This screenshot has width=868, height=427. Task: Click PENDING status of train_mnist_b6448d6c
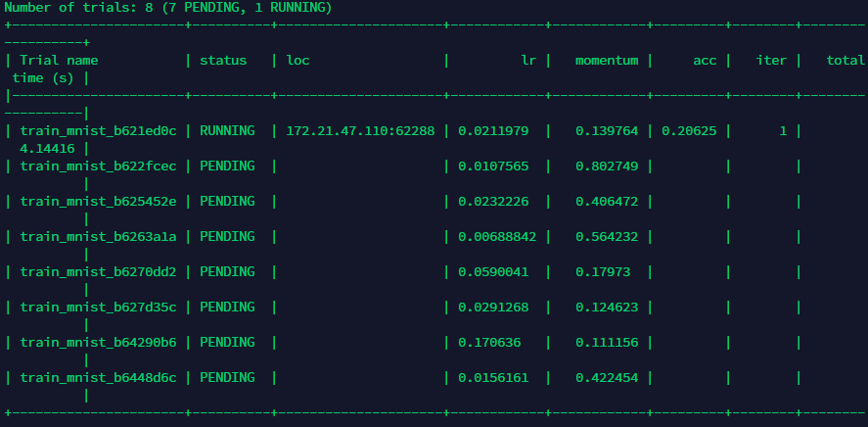(227, 378)
